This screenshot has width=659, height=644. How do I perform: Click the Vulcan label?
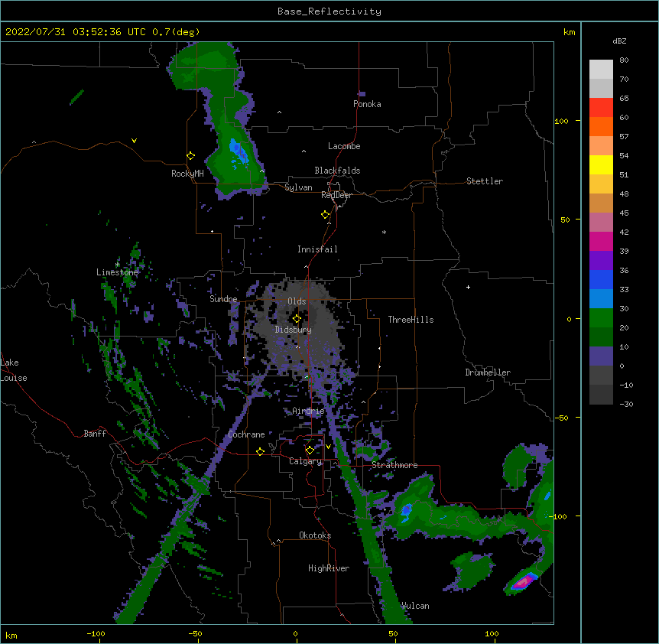point(416,606)
